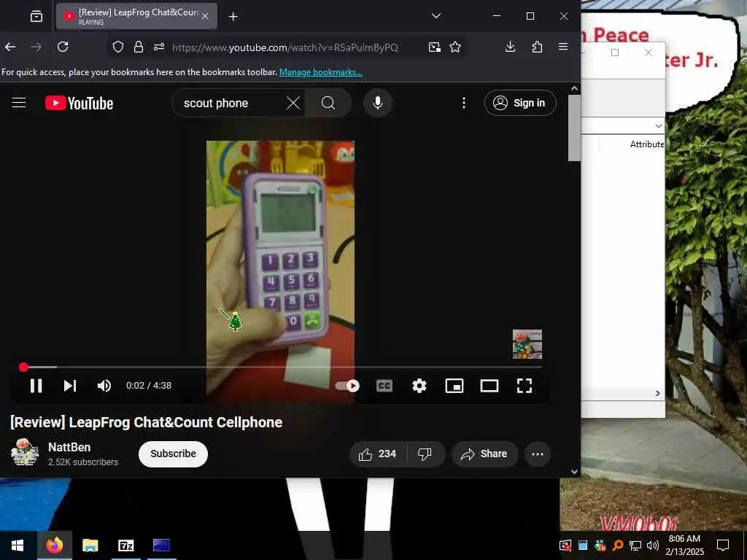Go to YouTube home via logo
Viewport: 747px width, 560px height.
click(x=79, y=103)
